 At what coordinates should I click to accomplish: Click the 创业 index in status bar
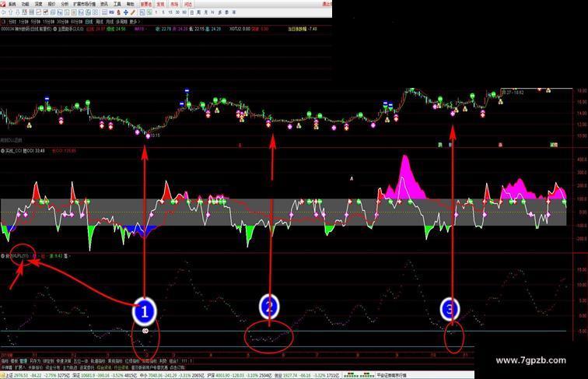click(306, 375)
